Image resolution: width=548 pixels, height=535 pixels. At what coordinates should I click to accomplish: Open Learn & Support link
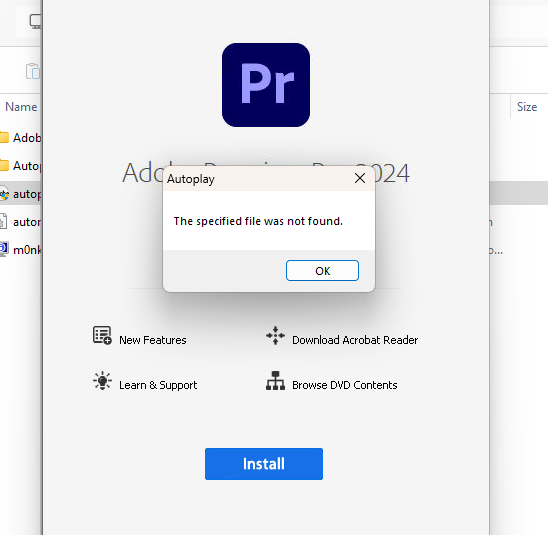pos(158,385)
